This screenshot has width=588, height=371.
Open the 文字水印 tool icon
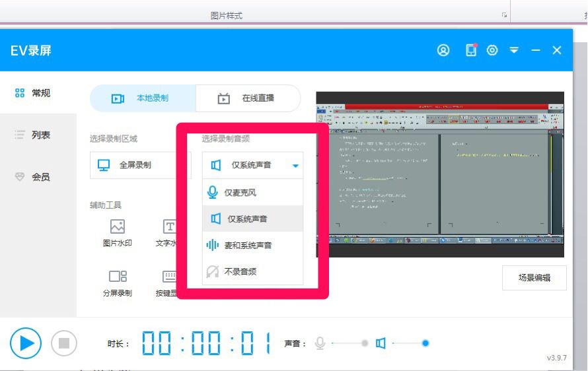[x=169, y=226]
